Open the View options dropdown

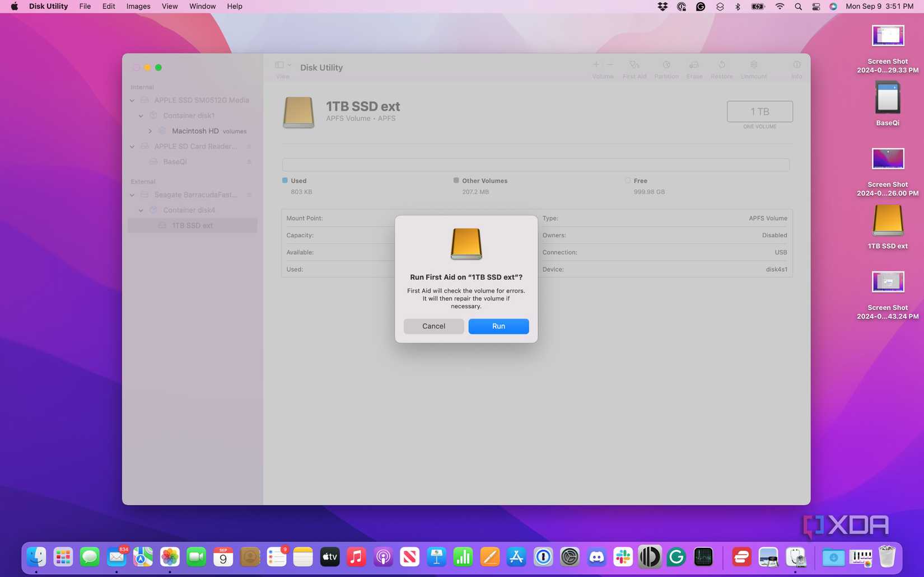pyautogui.click(x=283, y=64)
